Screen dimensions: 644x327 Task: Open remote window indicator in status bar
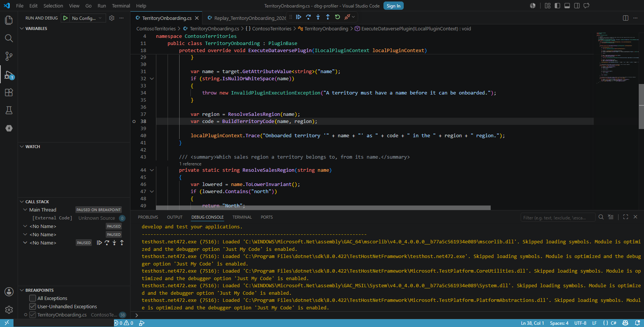[7, 323]
